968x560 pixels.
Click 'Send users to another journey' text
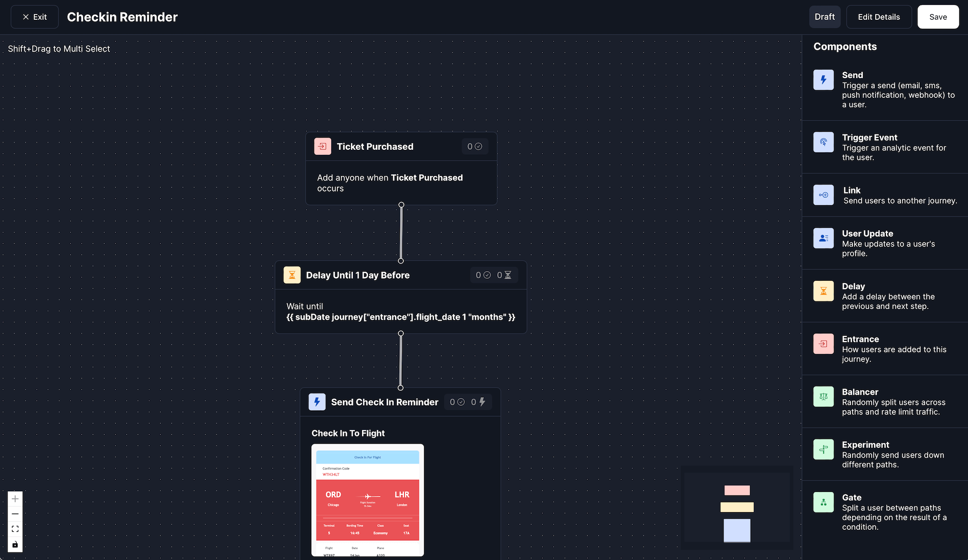click(x=900, y=201)
